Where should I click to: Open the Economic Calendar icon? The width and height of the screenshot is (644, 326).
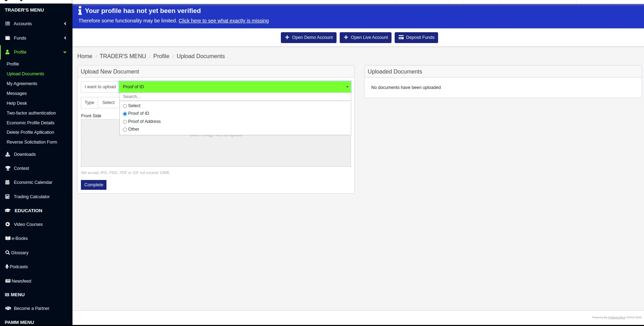click(7, 182)
